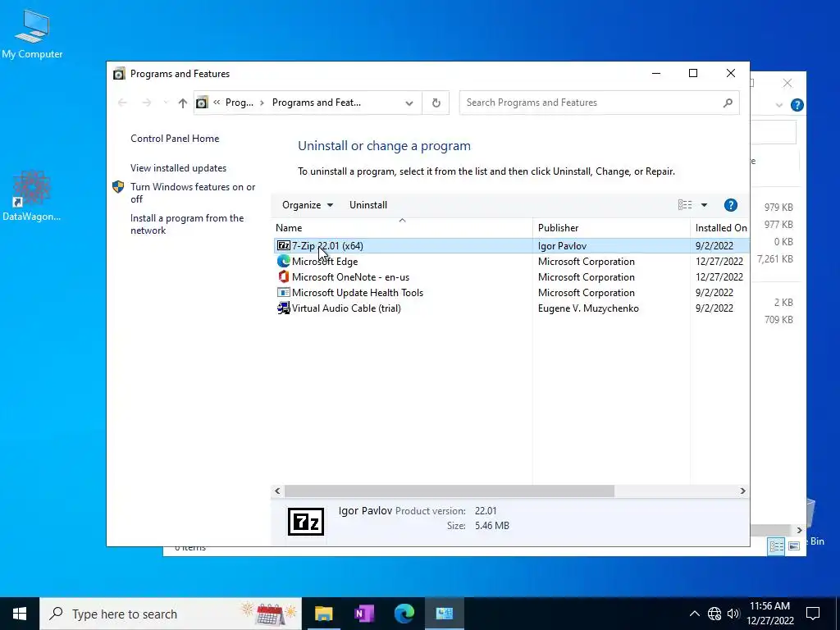Click the change view icon in the toolbar

(685, 204)
